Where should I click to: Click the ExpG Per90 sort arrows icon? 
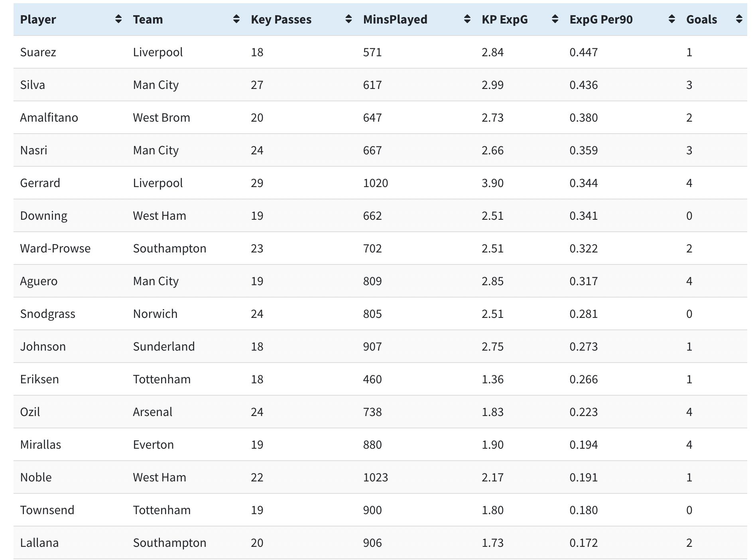[672, 19]
